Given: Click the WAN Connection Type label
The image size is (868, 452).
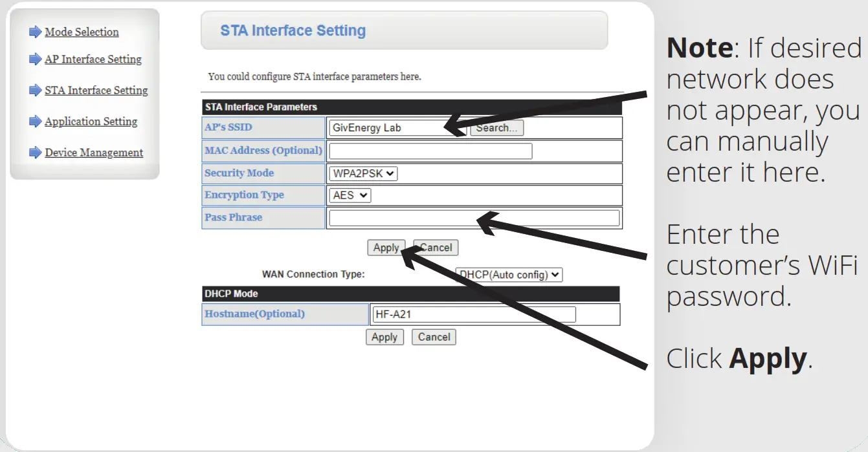Looking at the screenshot, I should click(313, 274).
